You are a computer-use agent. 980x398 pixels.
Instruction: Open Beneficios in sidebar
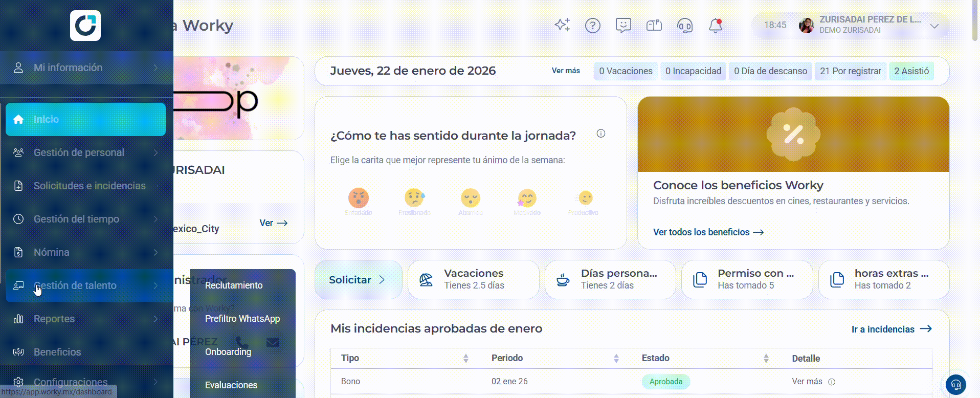point(85,352)
